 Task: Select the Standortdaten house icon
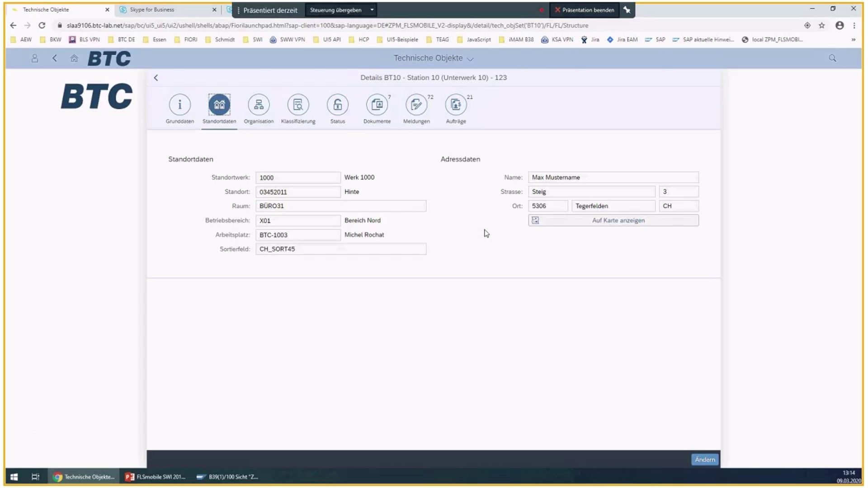(219, 104)
